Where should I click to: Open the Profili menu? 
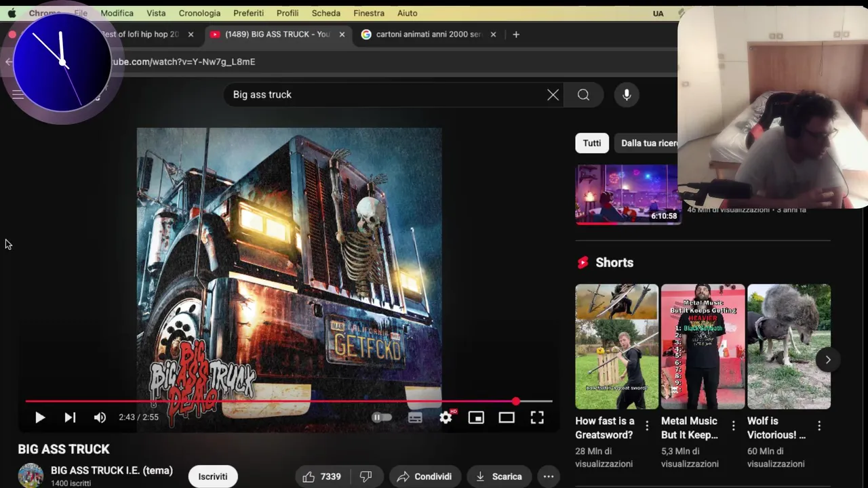pos(288,13)
